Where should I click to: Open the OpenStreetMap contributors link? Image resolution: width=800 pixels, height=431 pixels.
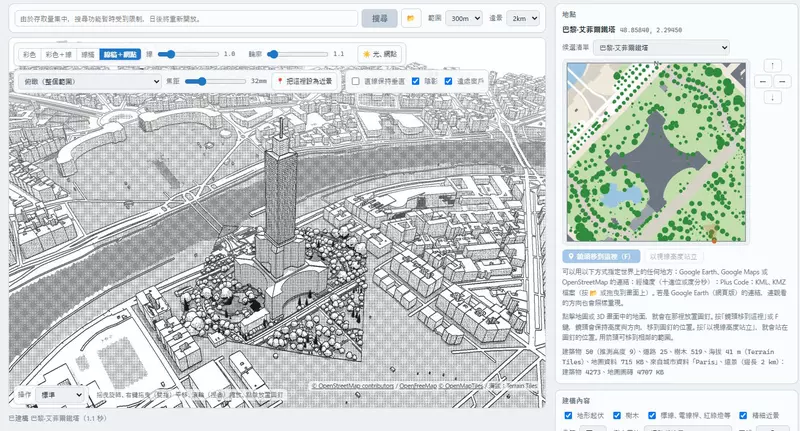pos(353,386)
